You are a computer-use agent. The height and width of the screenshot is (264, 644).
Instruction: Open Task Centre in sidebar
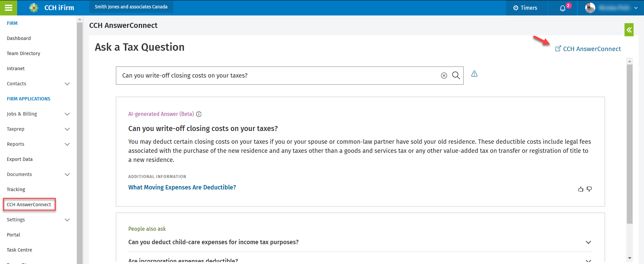(19, 250)
